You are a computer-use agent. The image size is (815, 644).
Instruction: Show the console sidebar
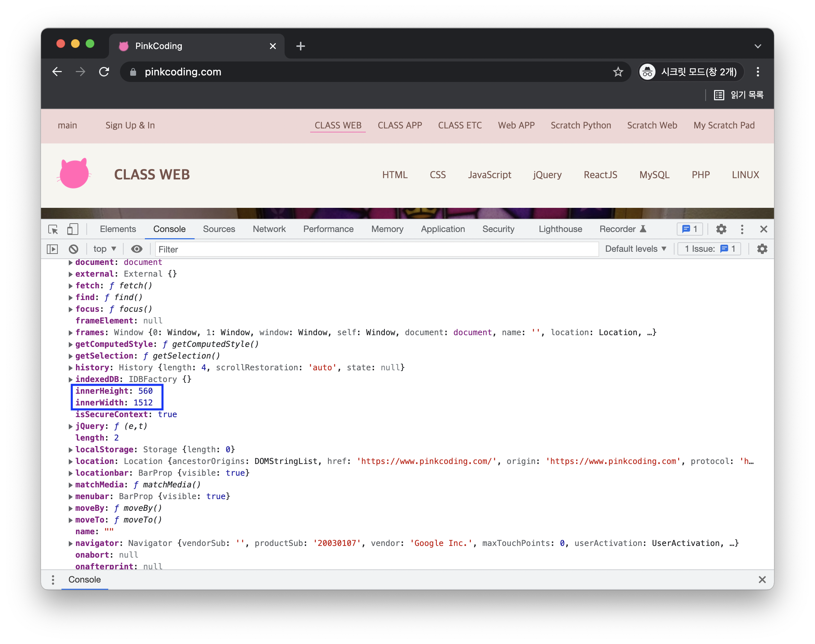52,249
